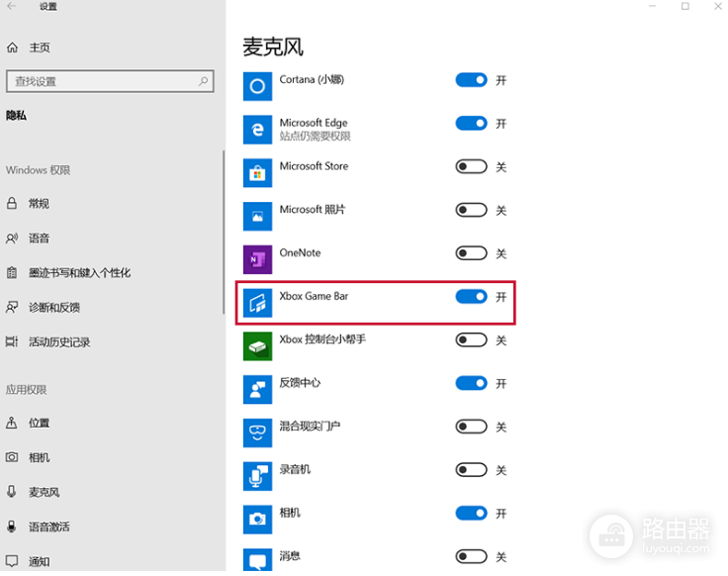Click the OneNote app icon
Viewport: 728px width, 576px height.
[257, 259]
